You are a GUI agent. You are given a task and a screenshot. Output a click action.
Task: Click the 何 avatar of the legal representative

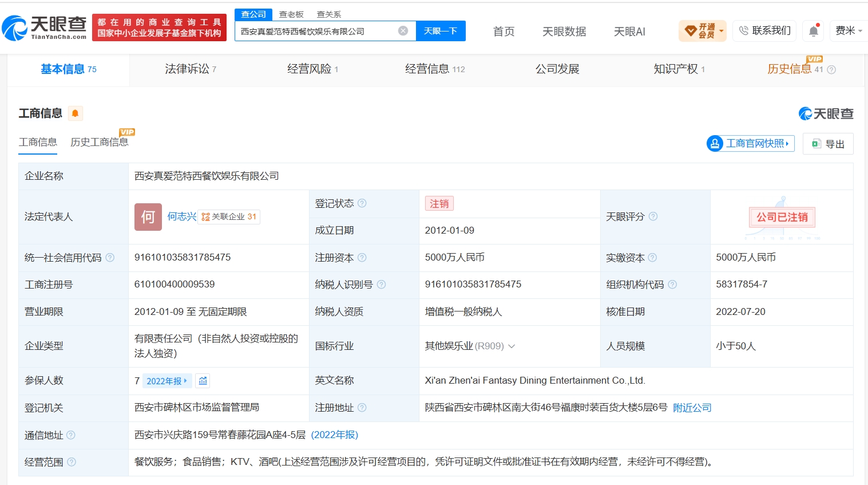coord(148,217)
